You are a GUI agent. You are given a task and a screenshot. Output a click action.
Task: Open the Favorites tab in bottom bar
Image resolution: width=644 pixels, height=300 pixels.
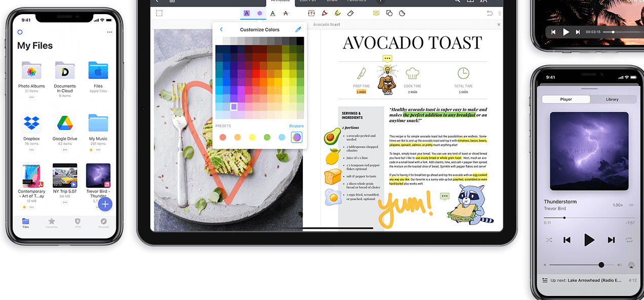click(x=52, y=223)
